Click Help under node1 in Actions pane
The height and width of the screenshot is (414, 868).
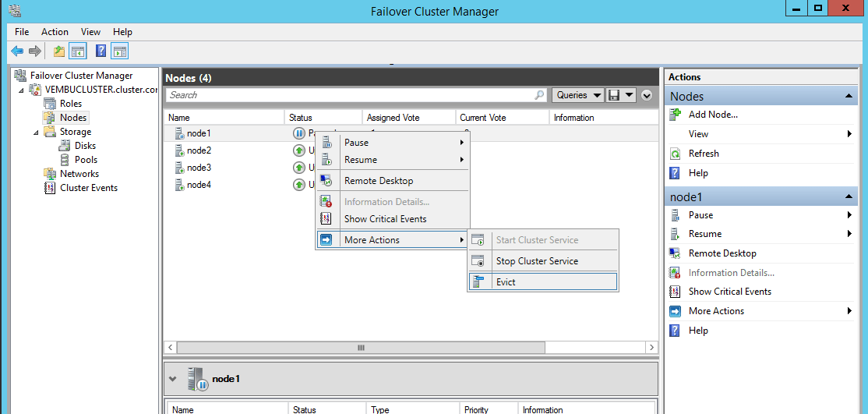click(x=698, y=331)
